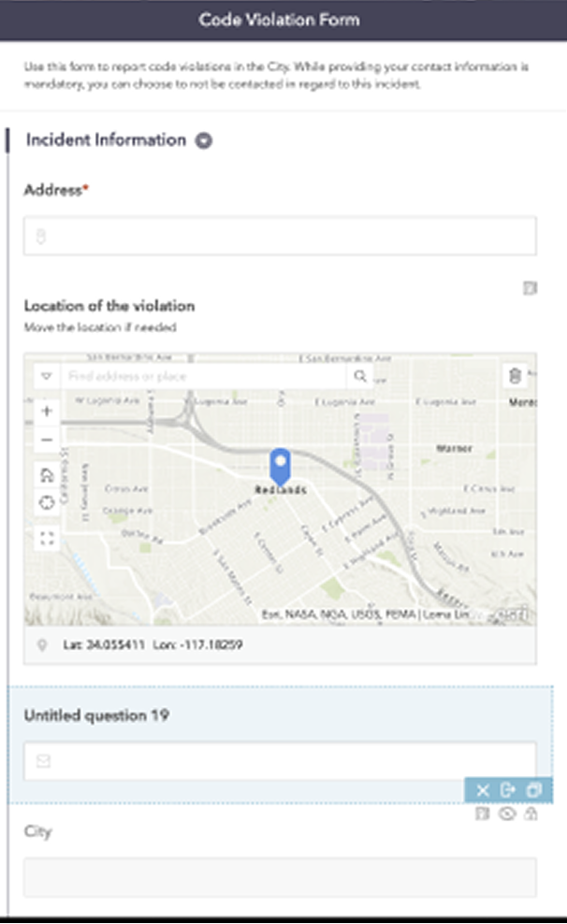Click the map search magnifier icon
This screenshot has width=567, height=924.
pos(359,376)
